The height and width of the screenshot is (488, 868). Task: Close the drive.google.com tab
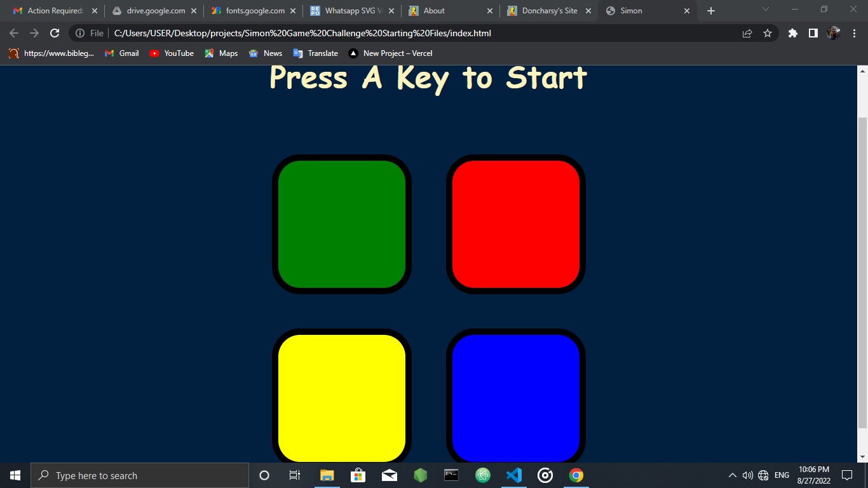(194, 11)
